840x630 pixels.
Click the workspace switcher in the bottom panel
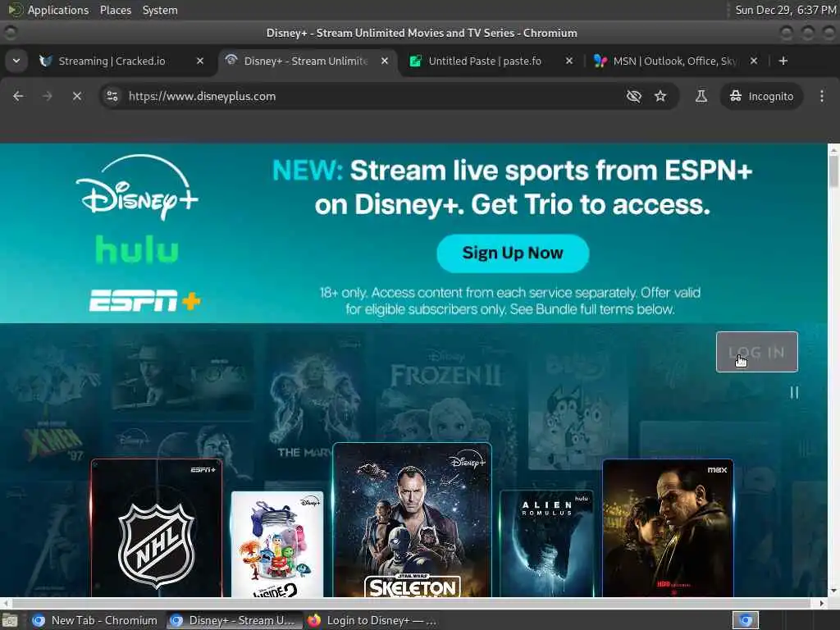(x=746, y=620)
